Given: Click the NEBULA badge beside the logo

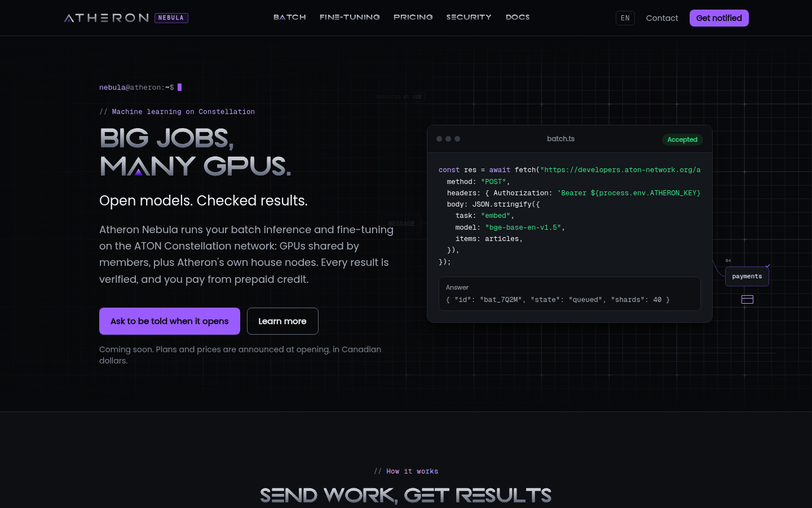Looking at the screenshot, I should pyautogui.click(x=171, y=18).
